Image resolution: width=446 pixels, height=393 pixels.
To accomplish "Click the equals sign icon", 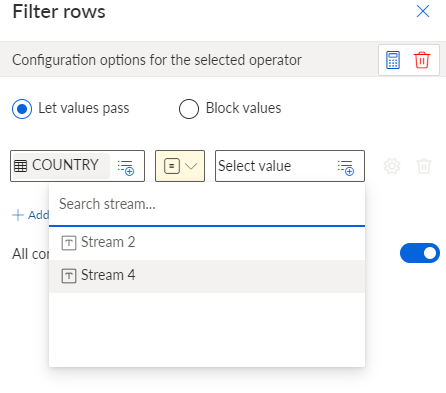I will (172, 166).
